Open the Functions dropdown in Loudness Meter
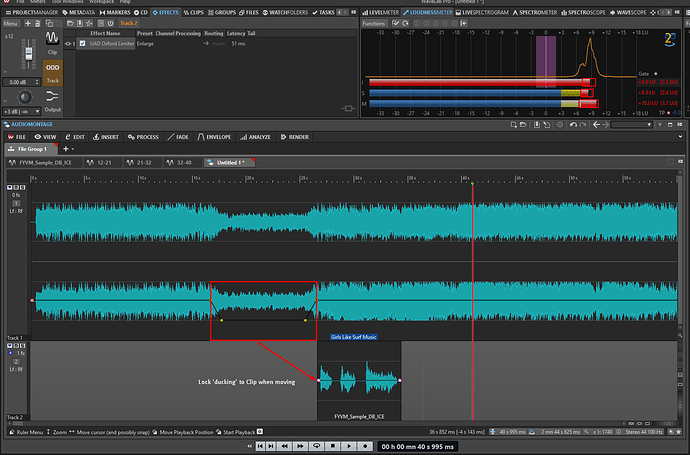 coord(375,22)
